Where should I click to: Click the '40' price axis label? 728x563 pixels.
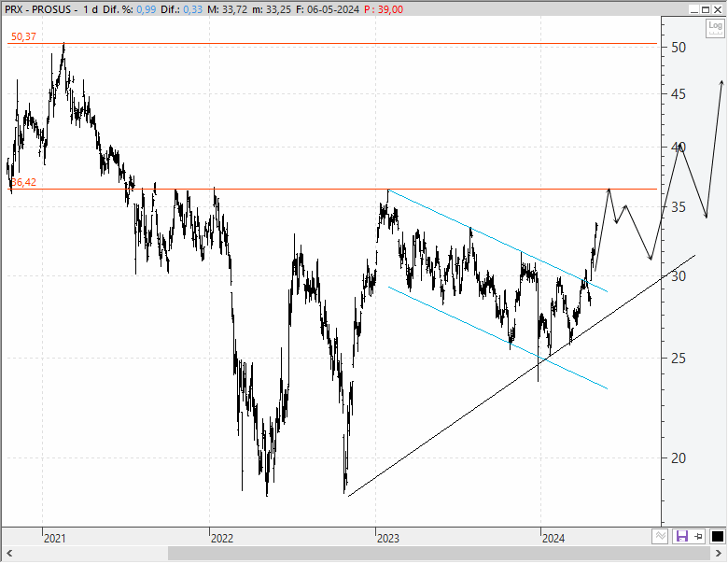(679, 147)
